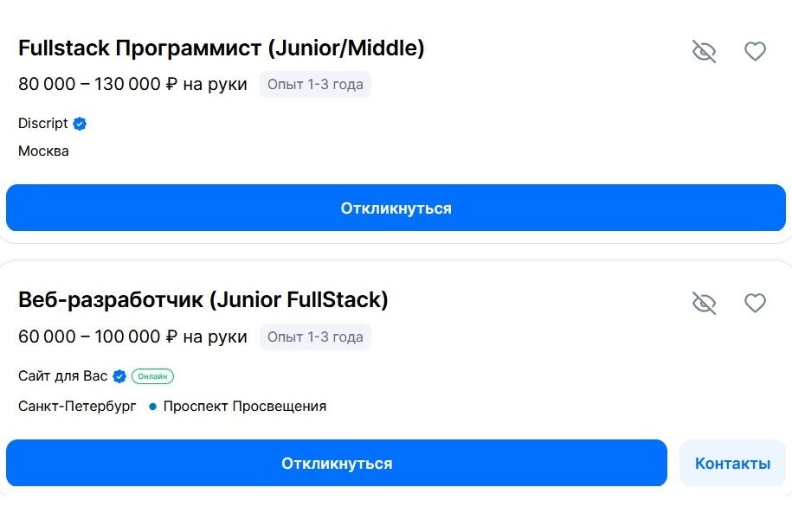The image size is (792, 532).
Task: Open the Сайт для Вас company page
Action: (62, 376)
